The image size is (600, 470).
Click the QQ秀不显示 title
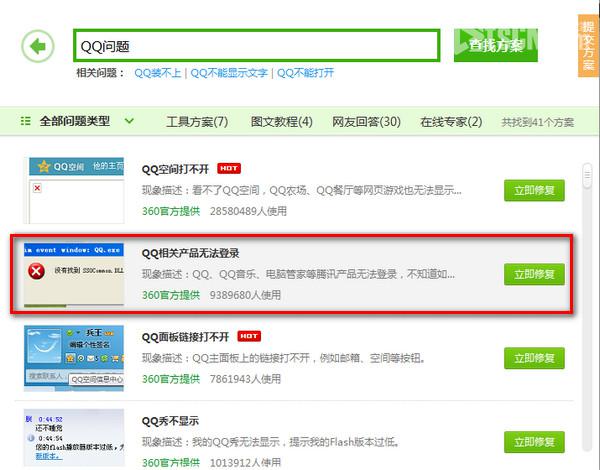pyautogui.click(x=170, y=421)
